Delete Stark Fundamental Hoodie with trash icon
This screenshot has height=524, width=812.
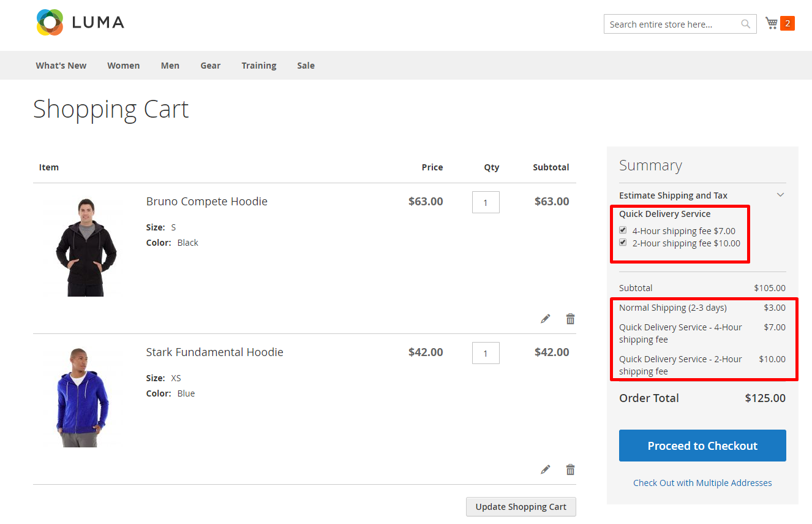tap(570, 469)
